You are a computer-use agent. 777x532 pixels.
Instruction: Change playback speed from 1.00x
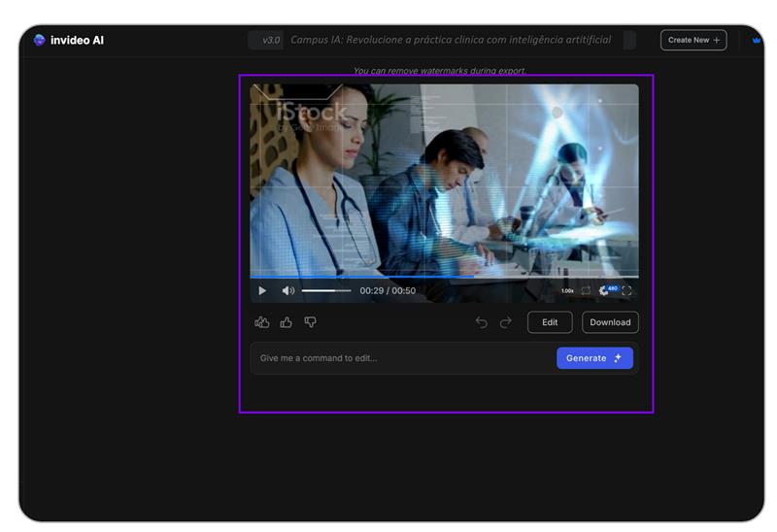(x=567, y=290)
